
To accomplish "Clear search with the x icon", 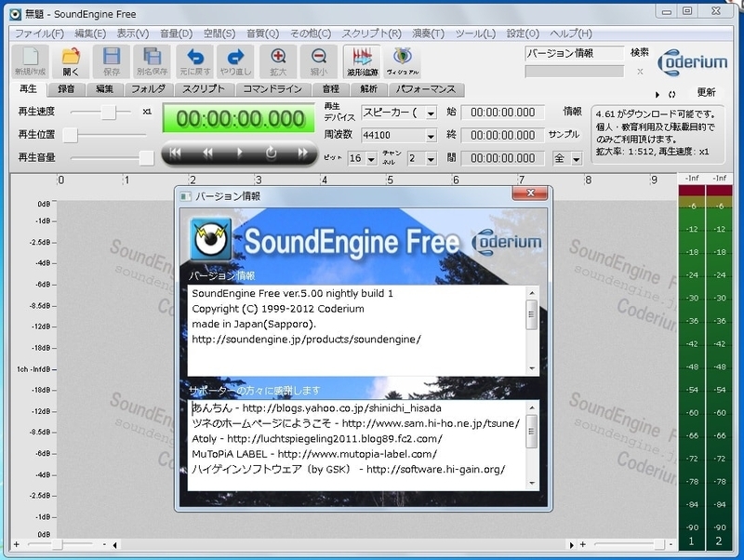I will point(640,72).
